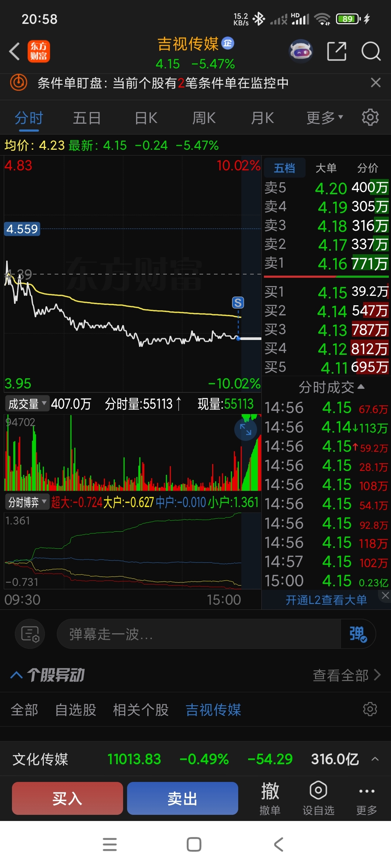Tap the 4.14 113万 trade row
The image size is (391, 868).
tap(327, 427)
